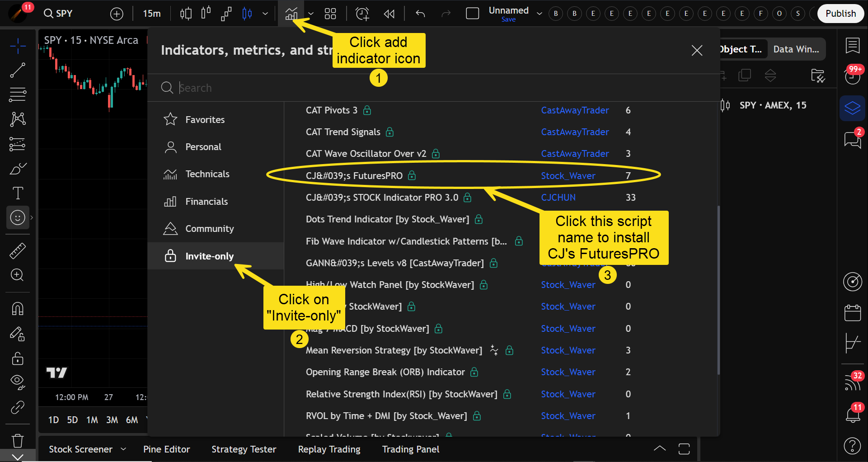The height and width of the screenshot is (462, 868).
Task: Toggle hide all drawings eye icon
Action: 18,381
